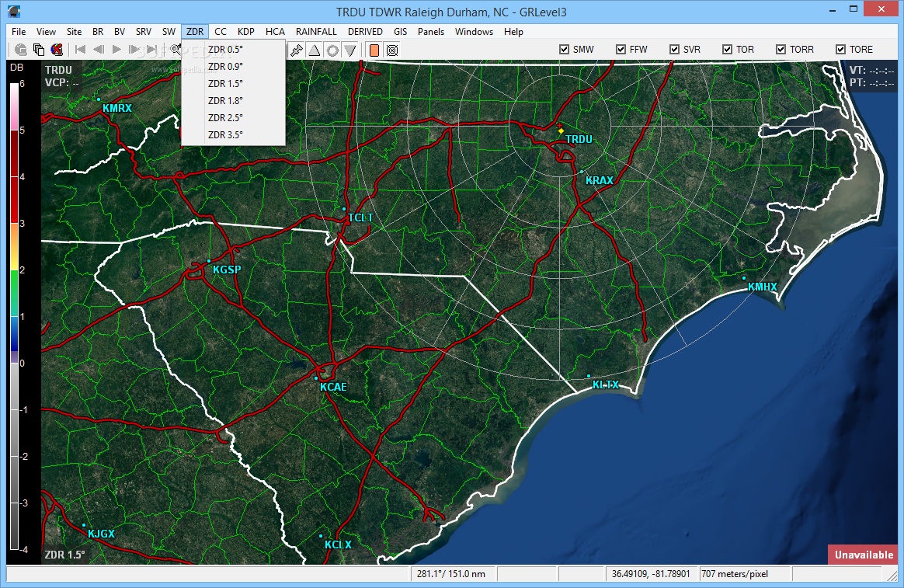The image size is (904, 588).
Task: Click the 281.1°/ 151.0 nm readout
Action: tap(451, 574)
